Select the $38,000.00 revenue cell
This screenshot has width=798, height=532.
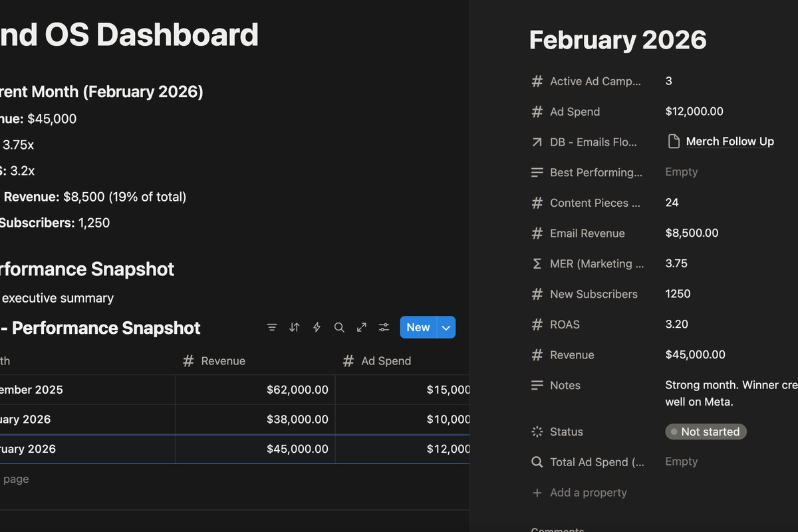pyautogui.click(x=255, y=420)
